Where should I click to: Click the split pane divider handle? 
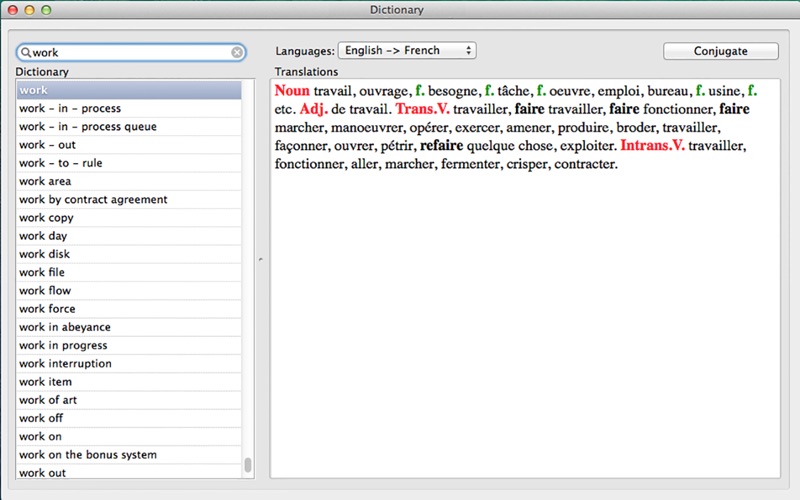261,260
